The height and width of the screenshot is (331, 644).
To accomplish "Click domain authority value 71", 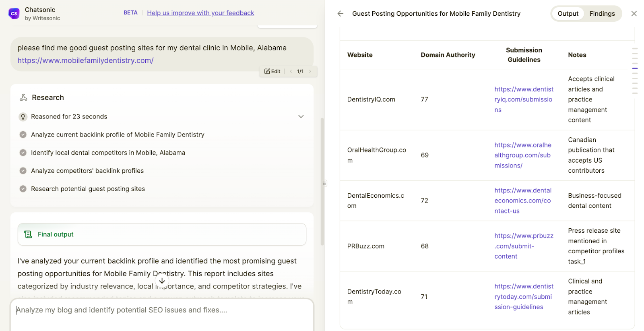I will [x=424, y=297].
